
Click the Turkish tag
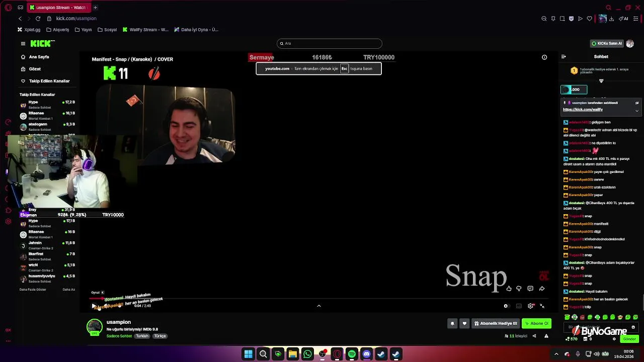142,336
